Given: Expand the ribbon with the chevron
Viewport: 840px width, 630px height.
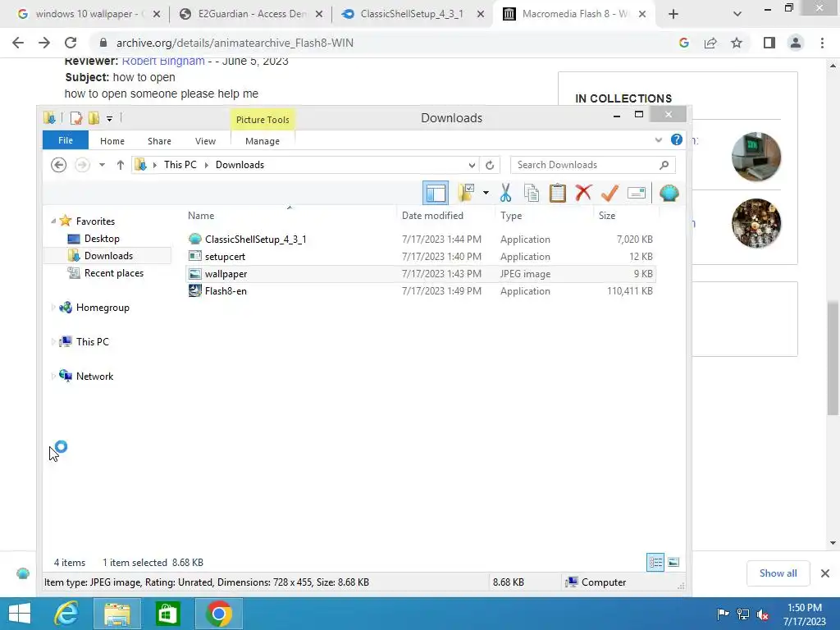Looking at the screenshot, I should (659, 139).
